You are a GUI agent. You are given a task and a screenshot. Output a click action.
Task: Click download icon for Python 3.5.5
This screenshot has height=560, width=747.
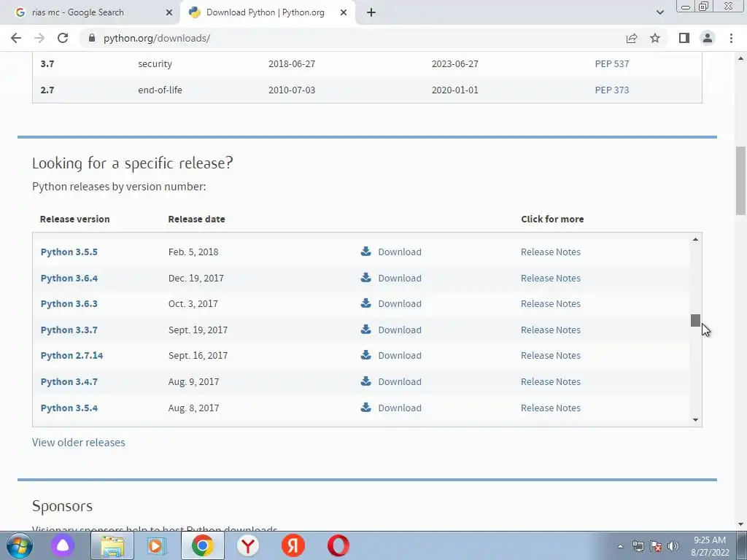click(x=366, y=252)
